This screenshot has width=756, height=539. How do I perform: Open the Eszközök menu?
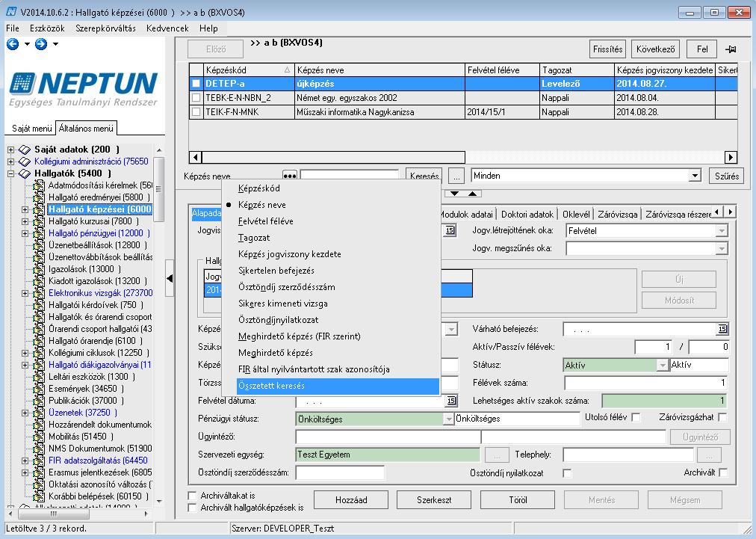click(x=47, y=28)
